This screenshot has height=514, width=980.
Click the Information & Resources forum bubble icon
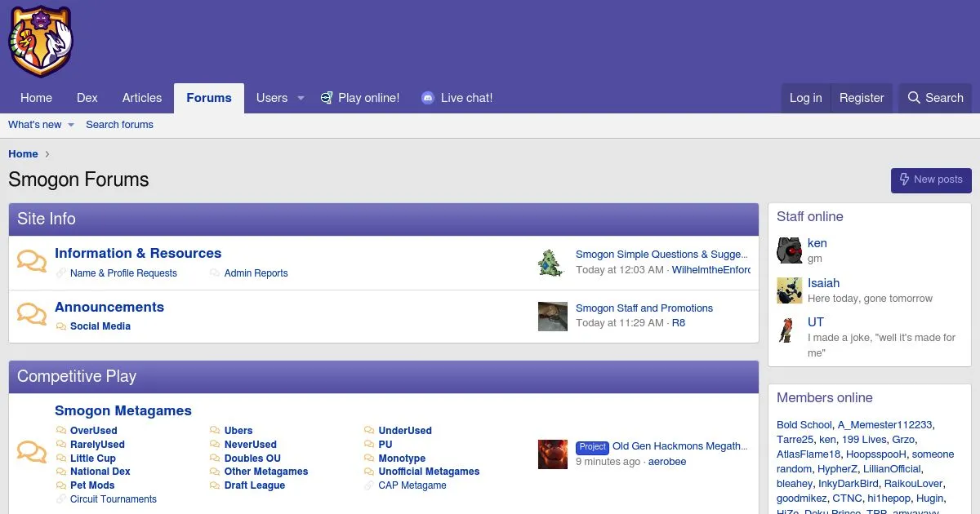pos(32,262)
